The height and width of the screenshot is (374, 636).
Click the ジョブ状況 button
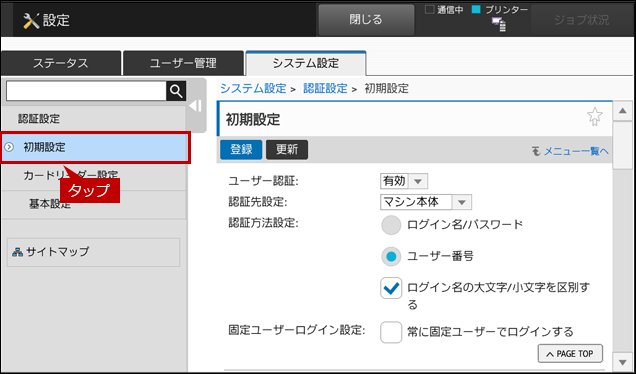[582, 20]
